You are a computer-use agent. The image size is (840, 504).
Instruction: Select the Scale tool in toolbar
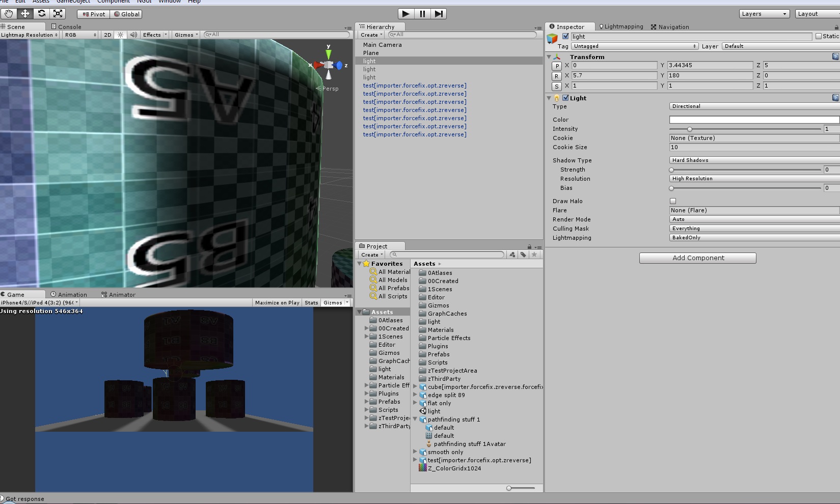(x=58, y=14)
